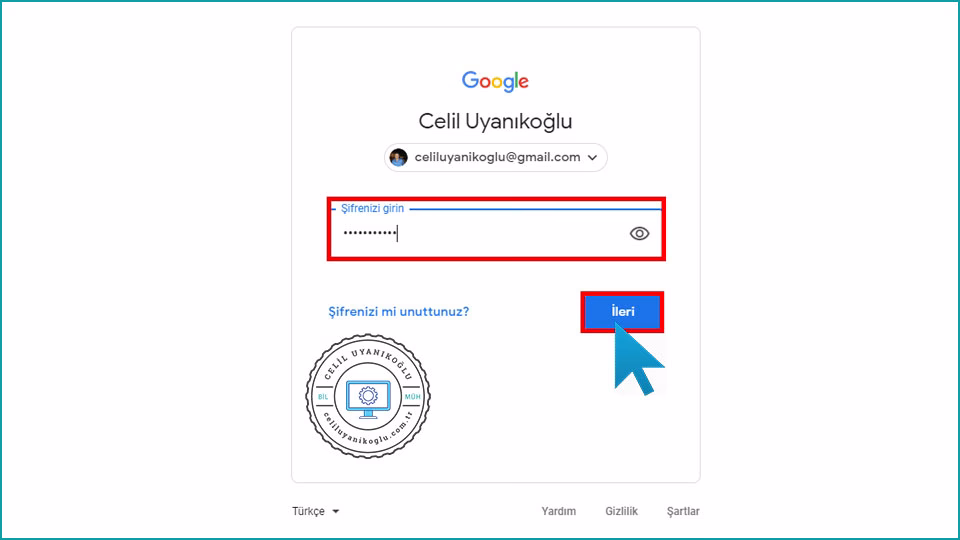960x540 pixels.
Task: Expand the celiluyanikoglu@gmail.com account switcher
Action: [495, 157]
